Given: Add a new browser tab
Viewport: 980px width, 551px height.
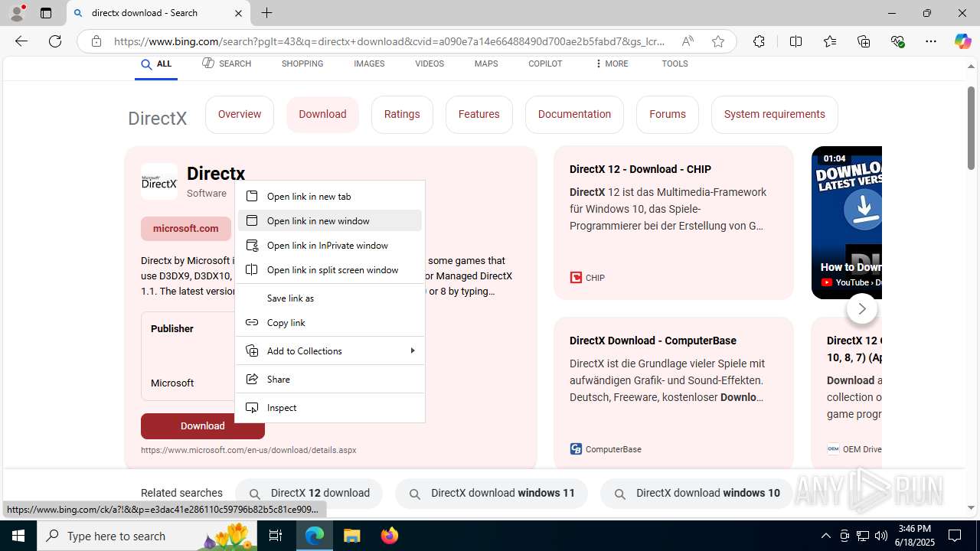Looking at the screenshot, I should pyautogui.click(x=266, y=13).
